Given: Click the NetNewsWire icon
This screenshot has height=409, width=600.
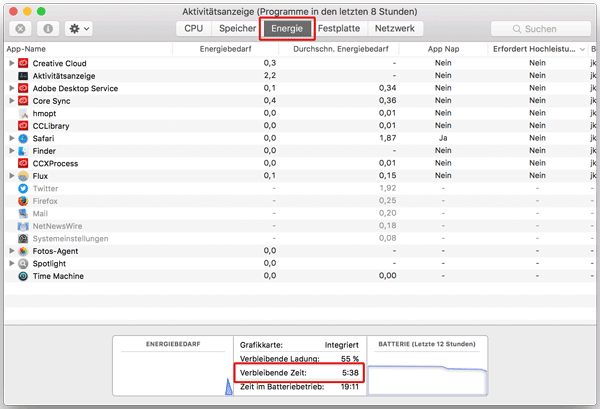Looking at the screenshot, I should [x=23, y=226].
